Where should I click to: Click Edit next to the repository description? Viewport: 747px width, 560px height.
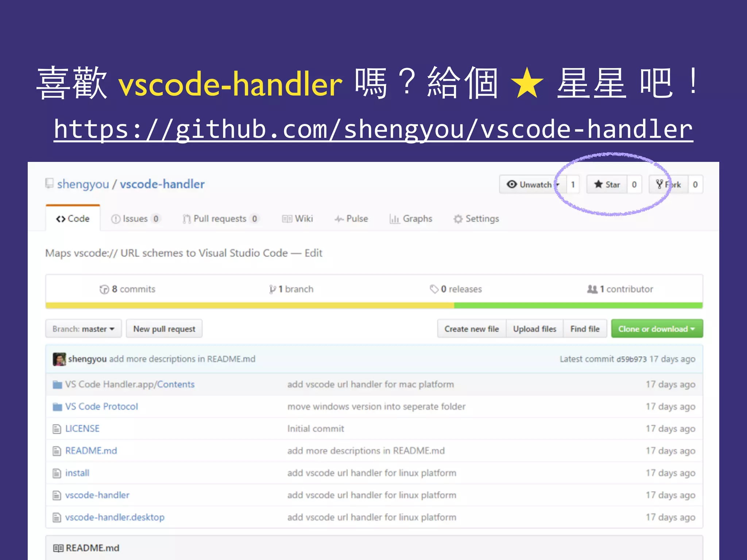click(313, 253)
